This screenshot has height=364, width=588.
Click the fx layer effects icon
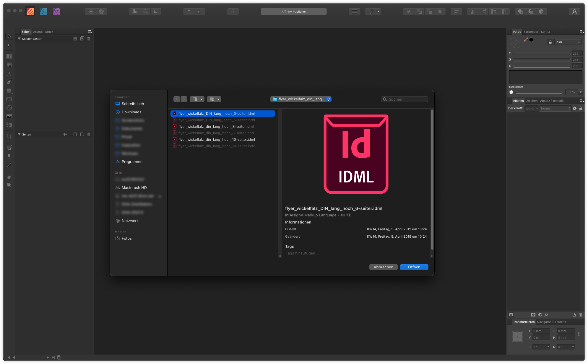pos(546,315)
